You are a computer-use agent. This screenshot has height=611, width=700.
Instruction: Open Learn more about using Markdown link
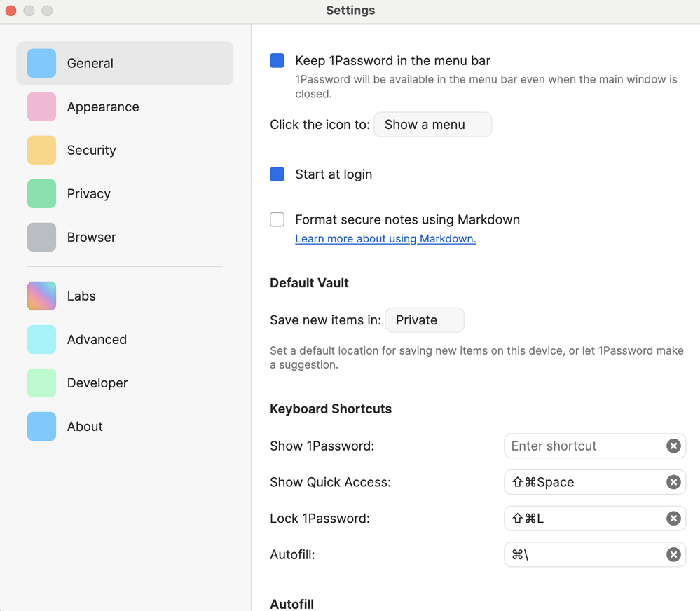tap(385, 239)
